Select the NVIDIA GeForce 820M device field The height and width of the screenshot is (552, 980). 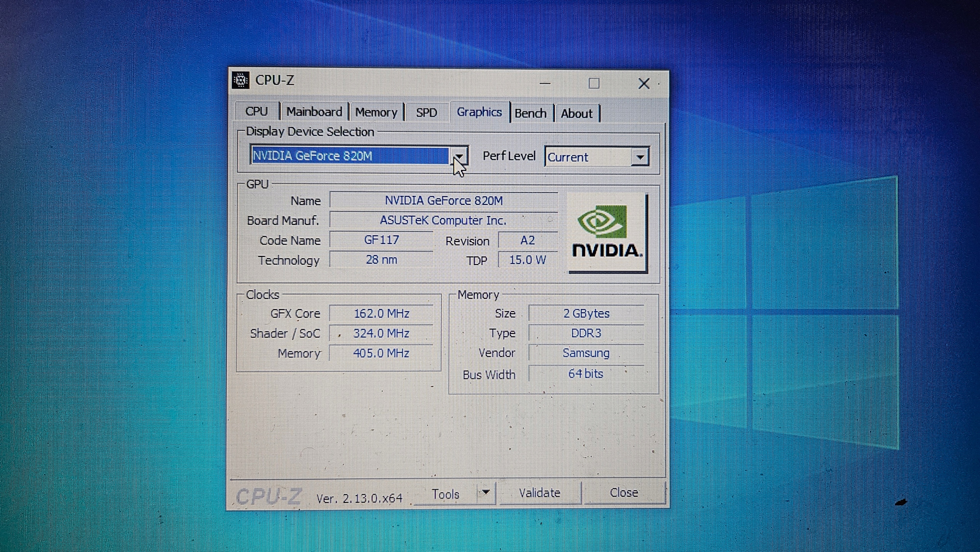[350, 156]
